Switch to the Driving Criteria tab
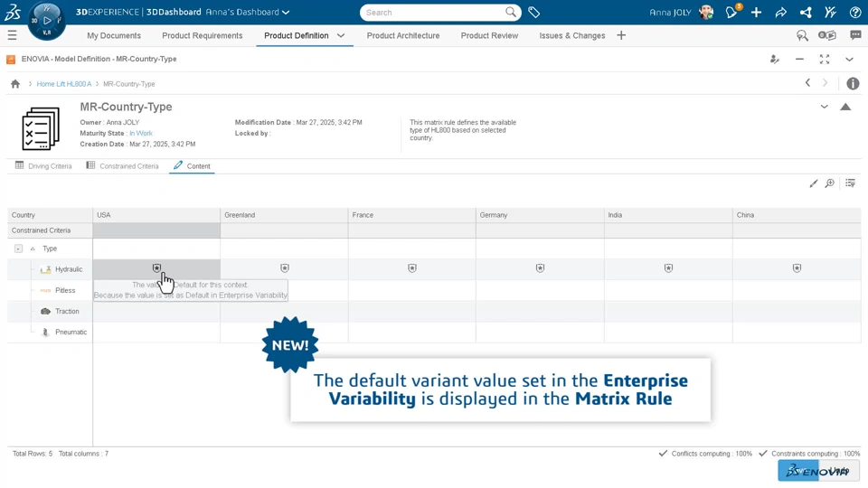The width and height of the screenshot is (868, 488). pyautogui.click(x=43, y=166)
